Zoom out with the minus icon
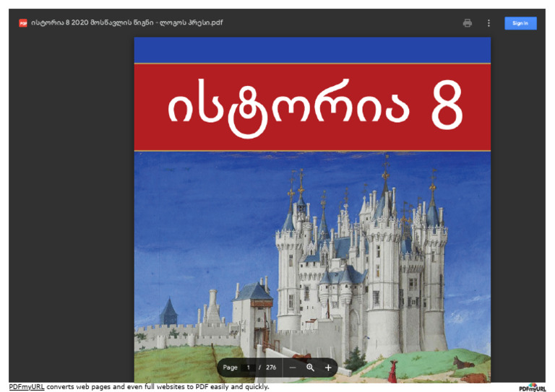The image size is (555, 392). tap(293, 367)
